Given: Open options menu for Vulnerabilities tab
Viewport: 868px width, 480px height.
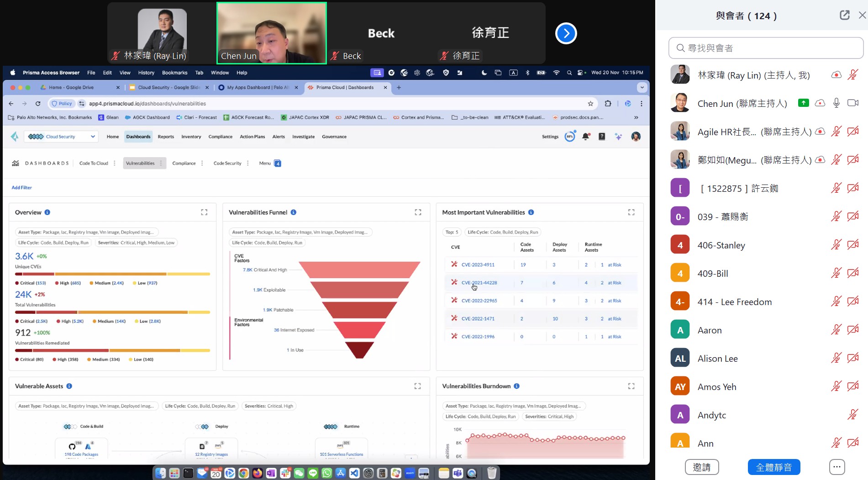Looking at the screenshot, I should pyautogui.click(x=161, y=163).
